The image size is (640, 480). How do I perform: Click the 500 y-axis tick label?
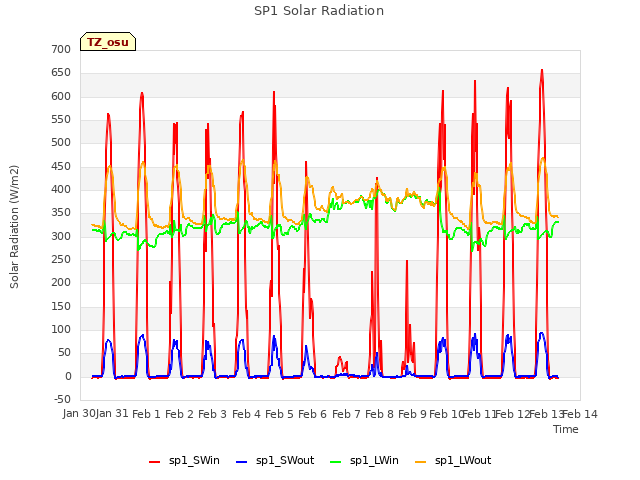(61, 142)
